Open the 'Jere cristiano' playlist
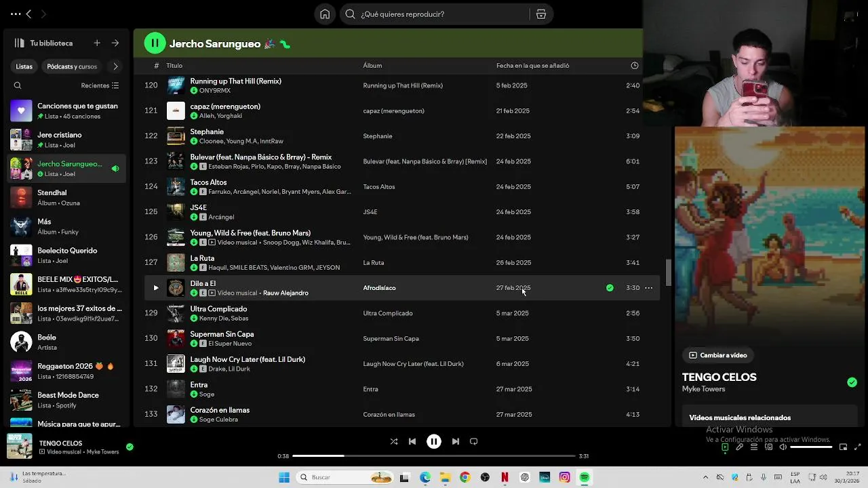Screen dimensions: 868x488 [x=66, y=140]
